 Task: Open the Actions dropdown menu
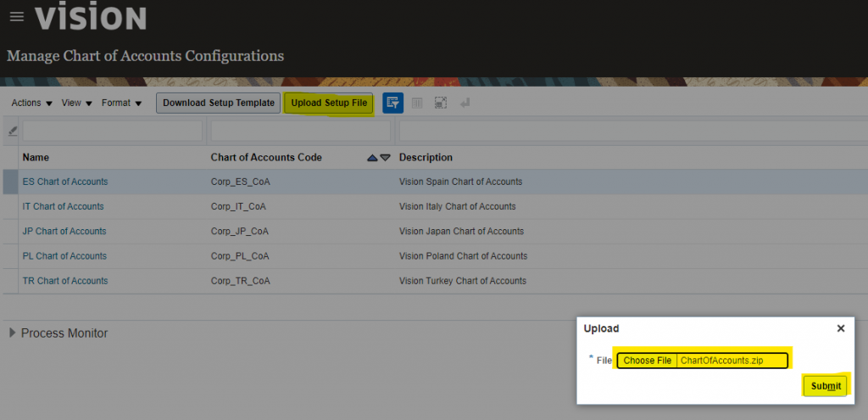coord(31,103)
